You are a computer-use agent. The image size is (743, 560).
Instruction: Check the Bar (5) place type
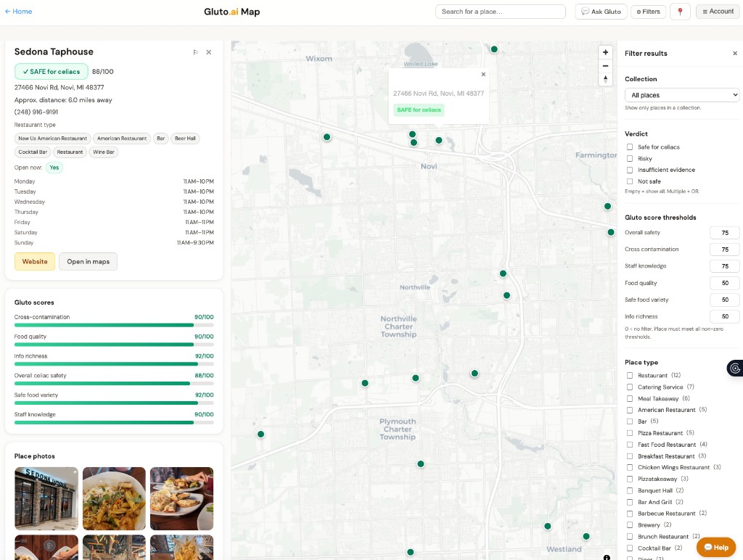630,421
